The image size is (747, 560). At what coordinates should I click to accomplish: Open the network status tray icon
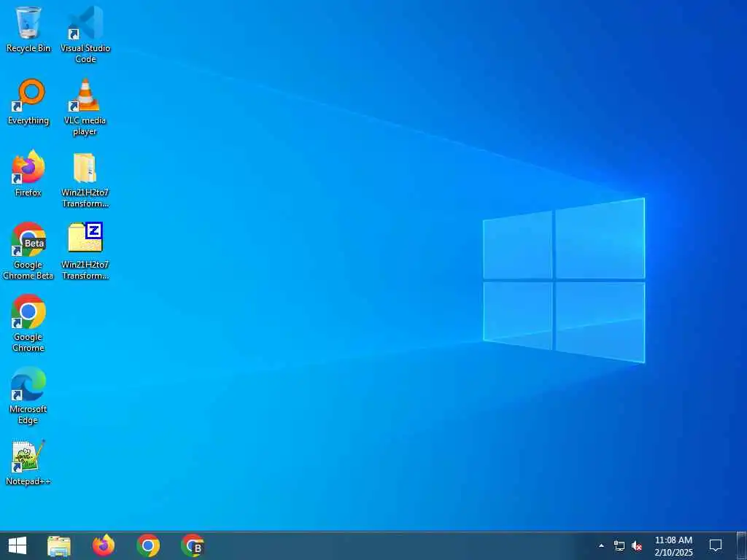[619, 545]
